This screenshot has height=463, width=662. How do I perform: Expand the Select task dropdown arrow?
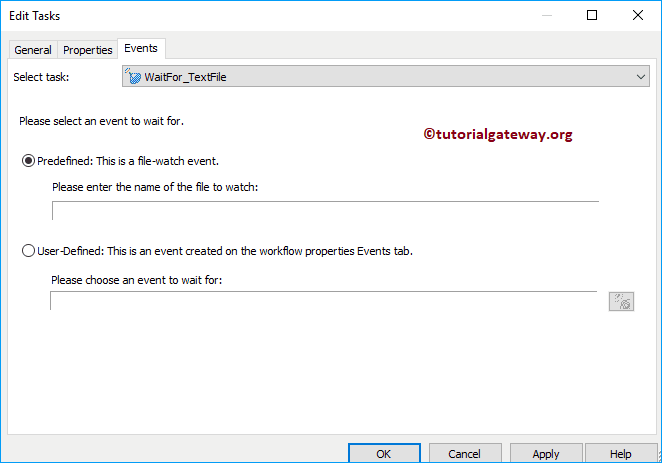(x=640, y=77)
